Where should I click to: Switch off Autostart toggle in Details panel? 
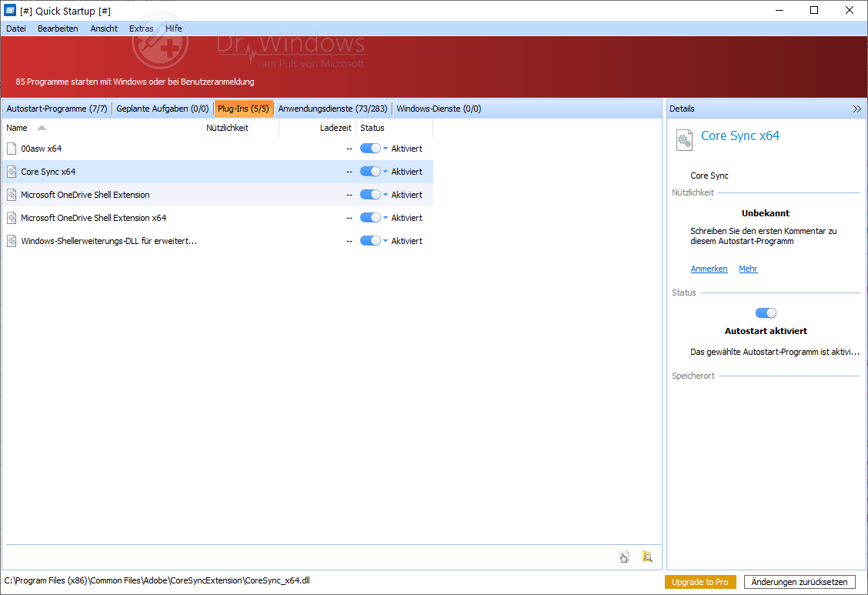tap(766, 313)
